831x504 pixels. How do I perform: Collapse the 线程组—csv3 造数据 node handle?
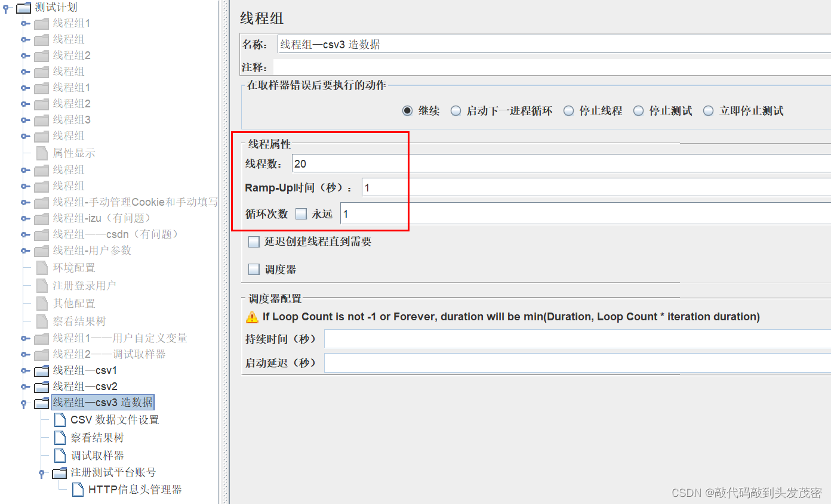coord(24,404)
